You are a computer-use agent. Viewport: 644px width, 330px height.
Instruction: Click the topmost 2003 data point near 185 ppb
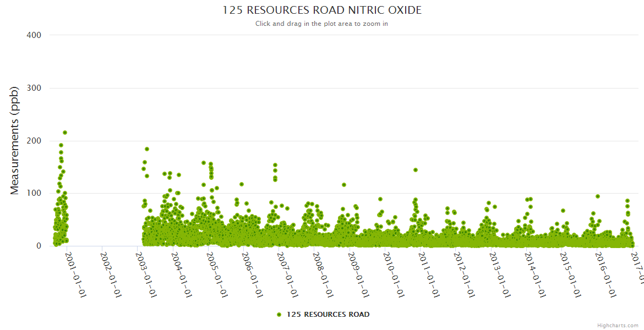(x=147, y=149)
